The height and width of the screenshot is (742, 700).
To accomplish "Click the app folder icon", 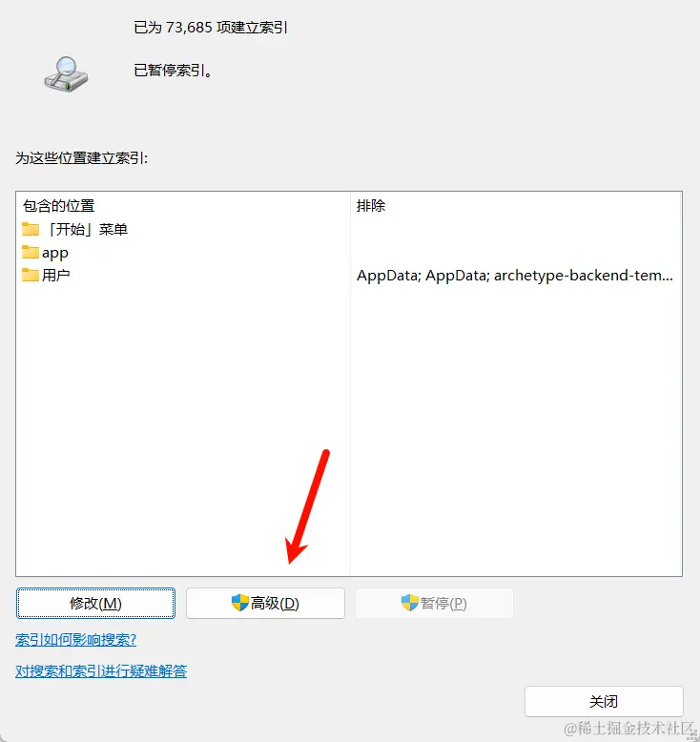I will (x=31, y=252).
